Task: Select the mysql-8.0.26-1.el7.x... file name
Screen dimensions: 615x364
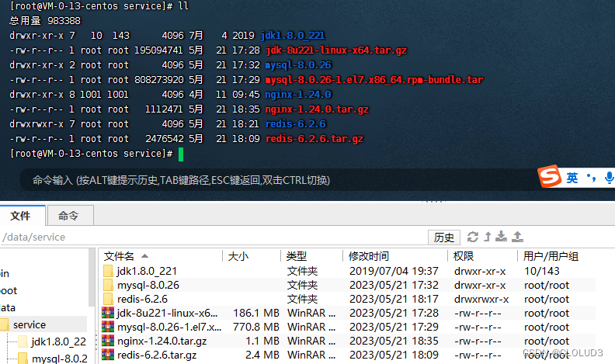Action: [169, 328]
